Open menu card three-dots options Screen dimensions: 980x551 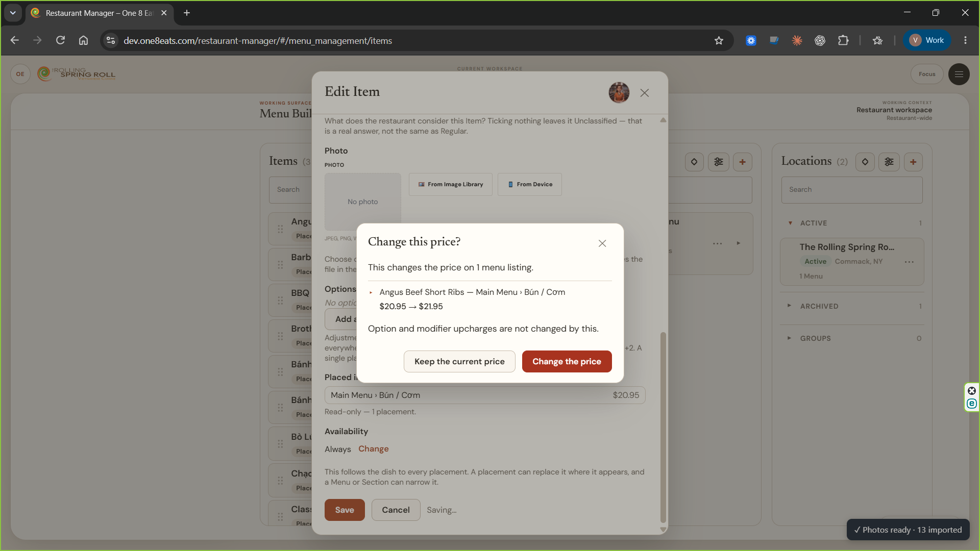[717, 243]
